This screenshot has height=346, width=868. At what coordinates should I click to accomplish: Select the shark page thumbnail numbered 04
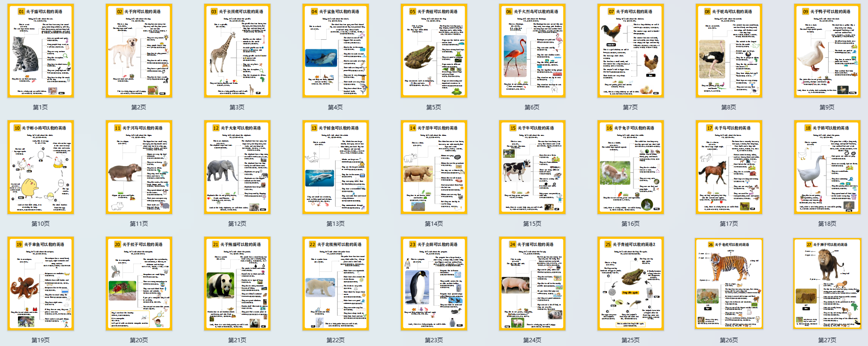[x=336, y=51]
